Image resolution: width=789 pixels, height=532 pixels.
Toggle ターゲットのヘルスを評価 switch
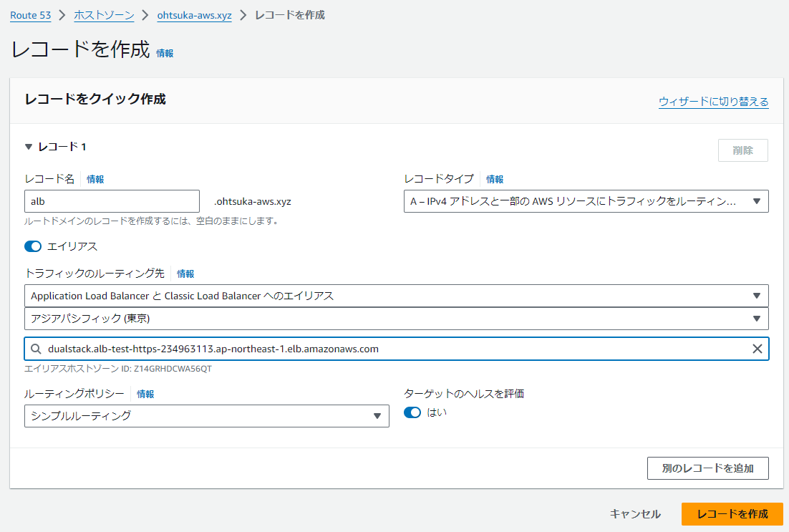click(412, 412)
